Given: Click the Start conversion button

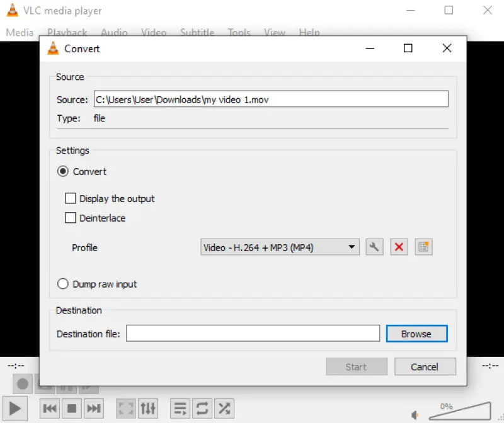Looking at the screenshot, I should (357, 366).
